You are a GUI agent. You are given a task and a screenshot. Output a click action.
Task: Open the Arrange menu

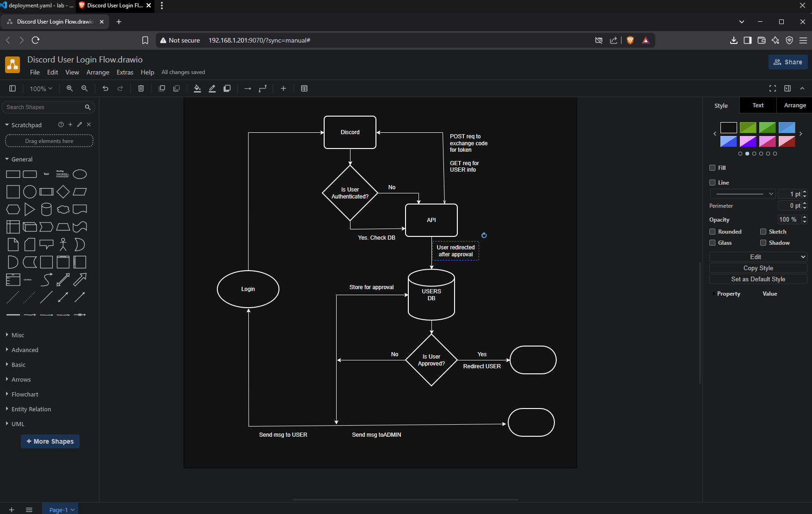[98, 72]
